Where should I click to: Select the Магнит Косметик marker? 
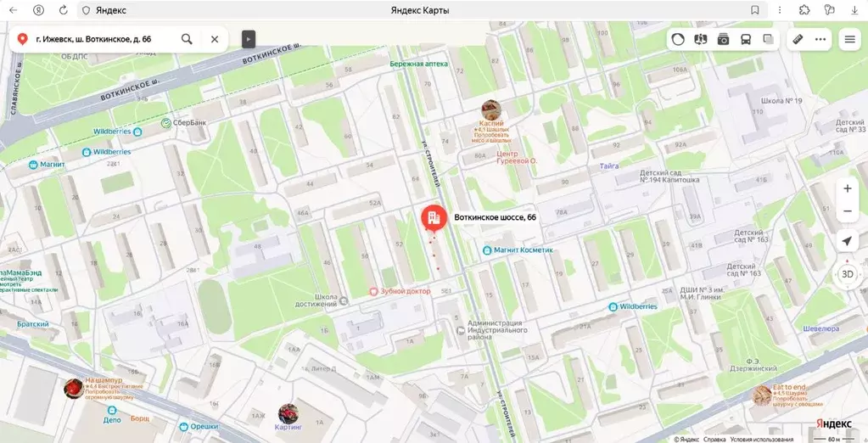coord(487,250)
